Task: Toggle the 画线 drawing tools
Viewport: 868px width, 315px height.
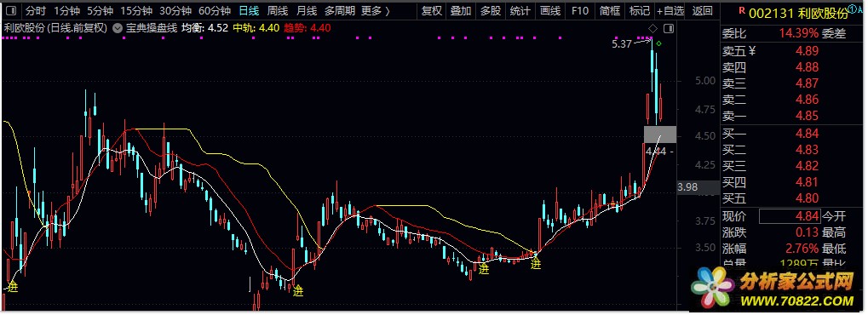Action: pos(549,10)
